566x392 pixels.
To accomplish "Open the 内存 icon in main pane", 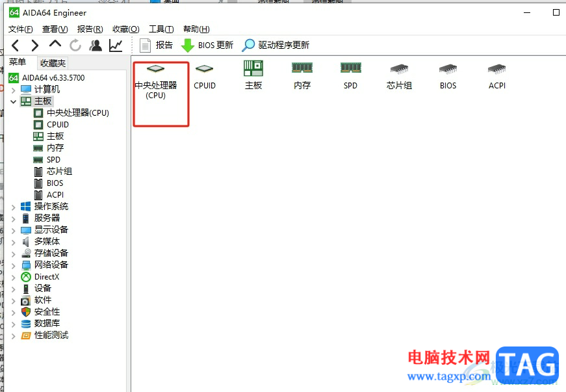I will (x=302, y=75).
